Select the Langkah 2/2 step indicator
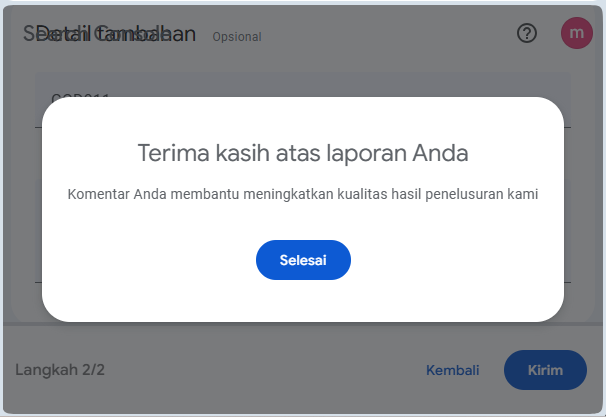Viewport: 606px width, 417px height. click(60, 370)
